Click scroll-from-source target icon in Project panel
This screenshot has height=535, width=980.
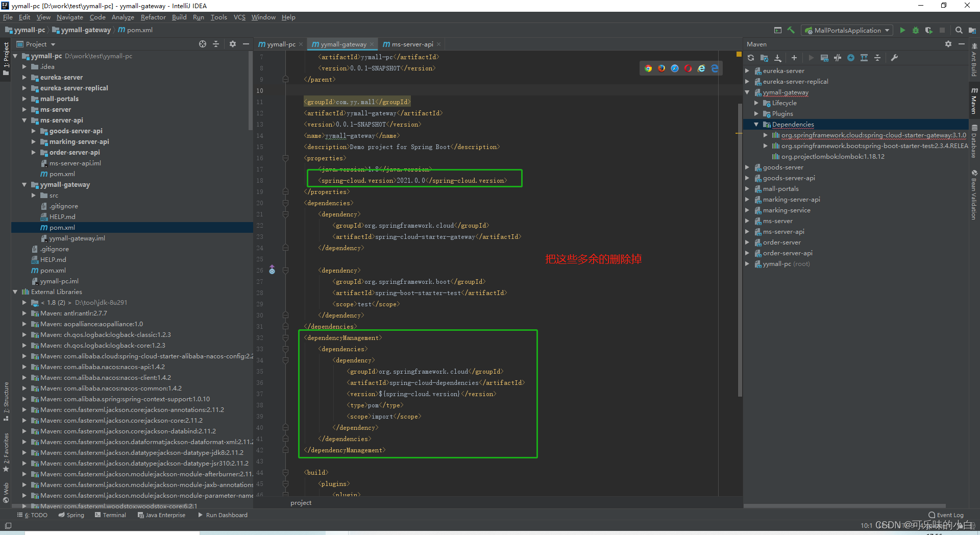click(x=203, y=44)
